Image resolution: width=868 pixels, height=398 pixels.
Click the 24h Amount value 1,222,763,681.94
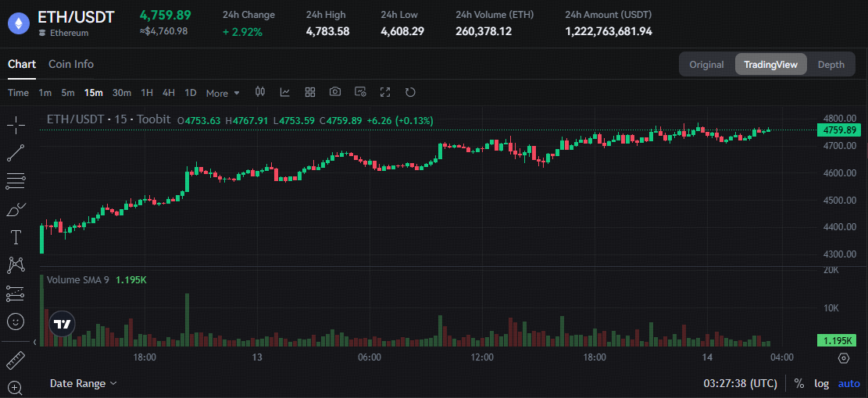click(609, 31)
